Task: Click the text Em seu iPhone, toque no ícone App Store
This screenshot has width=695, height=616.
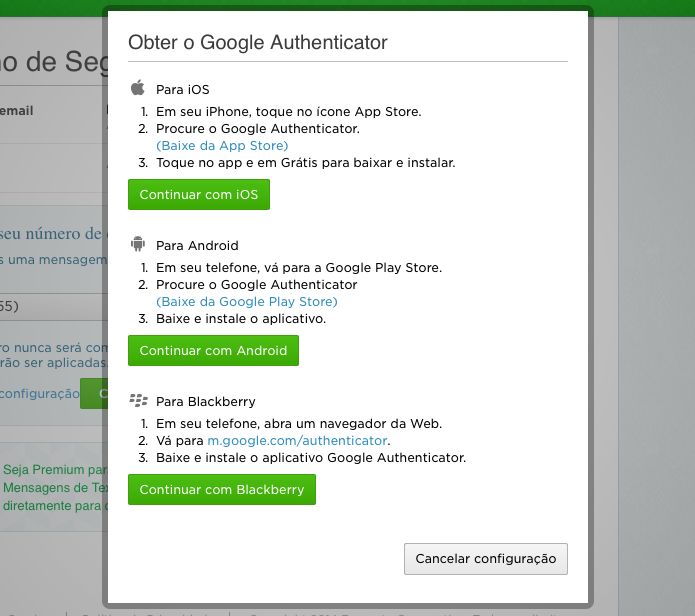Action: pos(289,112)
